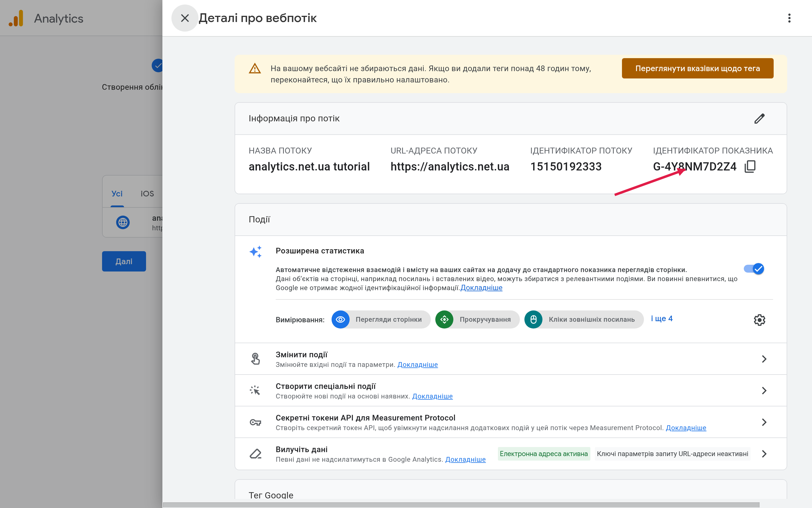
Task: Click the Measurement Protocol key icon
Action: [255, 422]
